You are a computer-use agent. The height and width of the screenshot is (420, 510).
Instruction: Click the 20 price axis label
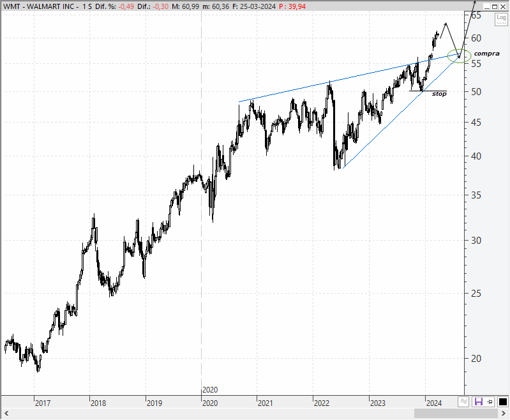476,359
